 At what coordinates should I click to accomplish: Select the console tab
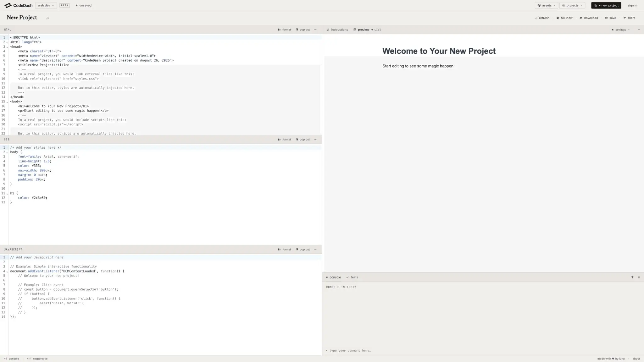point(333,277)
